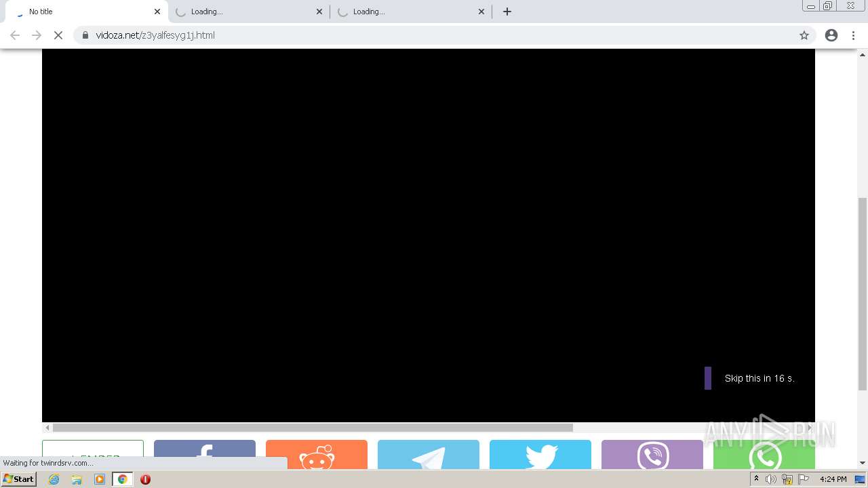Switch to the third 'Loading...' tab
This screenshot has height=488, width=868.
411,12
